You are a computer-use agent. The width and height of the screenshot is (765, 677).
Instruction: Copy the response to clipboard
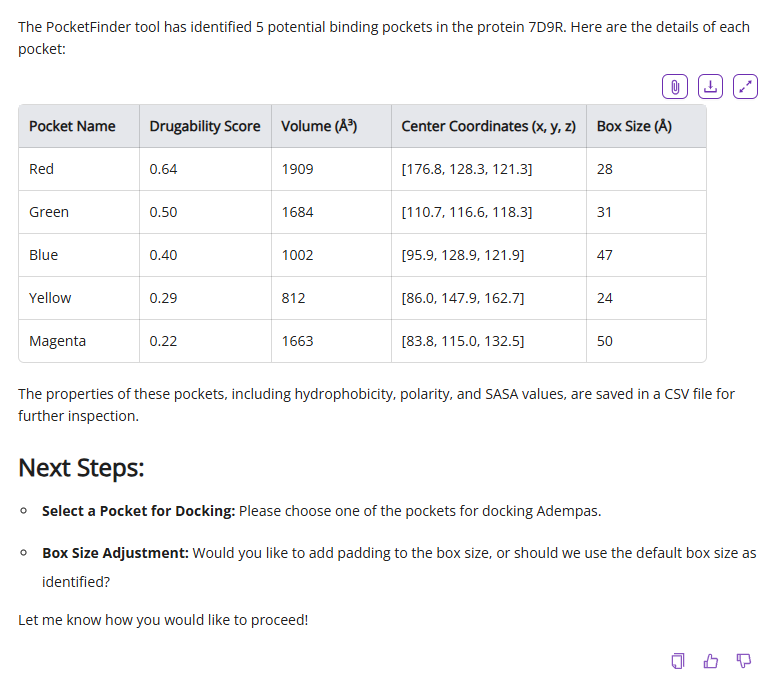678,660
